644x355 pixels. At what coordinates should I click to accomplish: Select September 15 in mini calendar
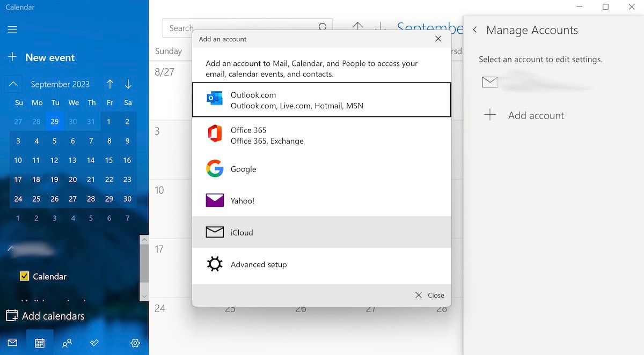click(x=109, y=160)
